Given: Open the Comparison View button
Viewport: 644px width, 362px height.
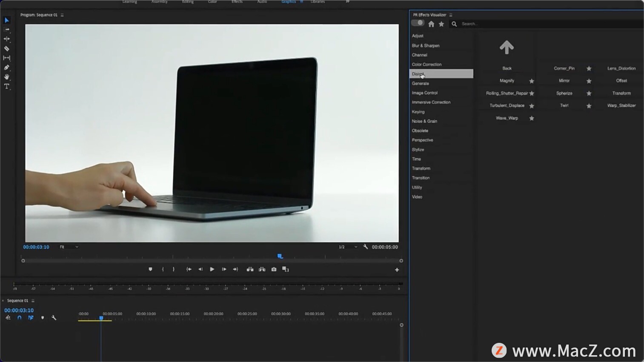Looking at the screenshot, I should tap(286, 269).
